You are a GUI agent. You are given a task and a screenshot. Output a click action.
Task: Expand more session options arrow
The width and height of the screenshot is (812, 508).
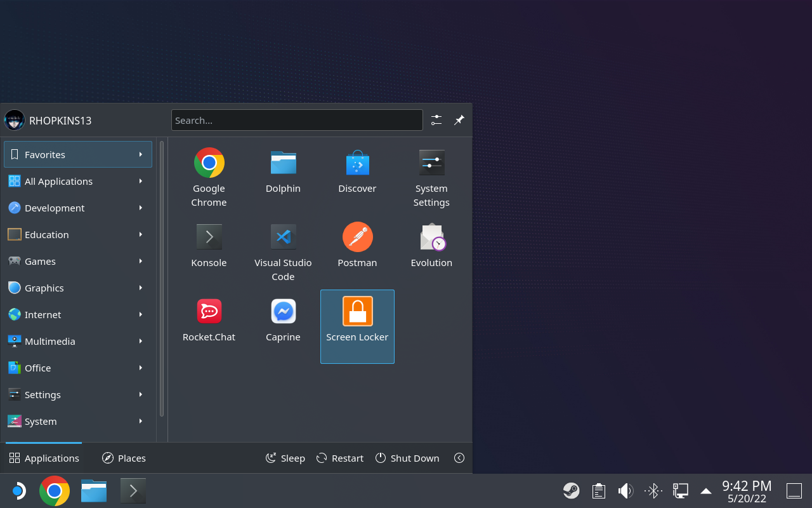coord(459,458)
